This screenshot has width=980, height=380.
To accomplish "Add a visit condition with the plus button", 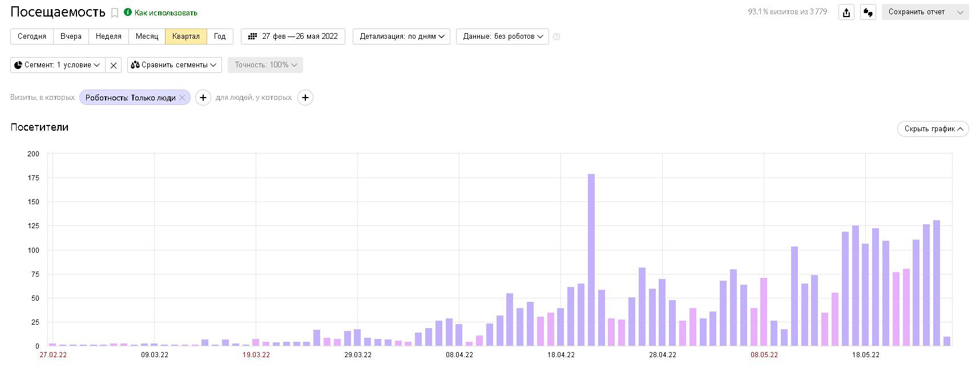I will tap(203, 98).
